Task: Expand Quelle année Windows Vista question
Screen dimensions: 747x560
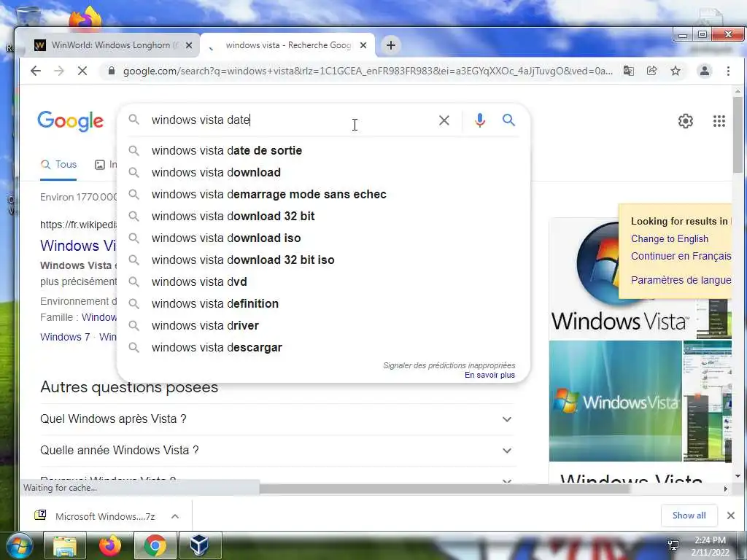Action: pos(276,451)
